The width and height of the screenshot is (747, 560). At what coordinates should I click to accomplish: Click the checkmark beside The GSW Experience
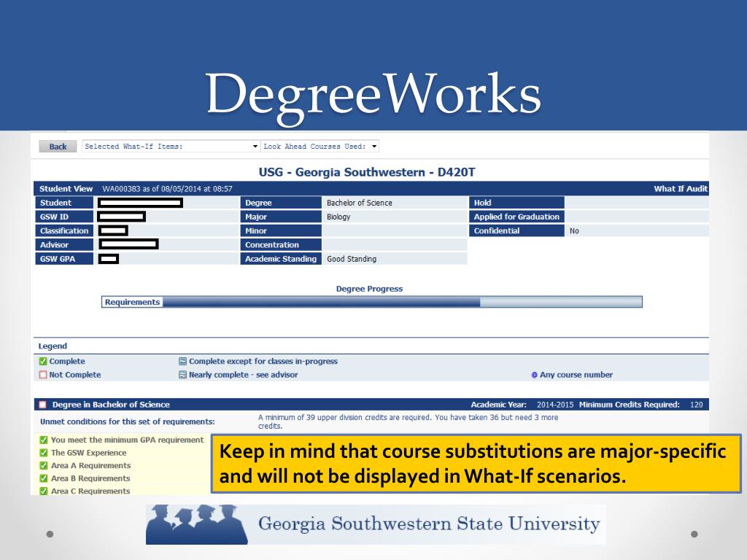click(43, 452)
